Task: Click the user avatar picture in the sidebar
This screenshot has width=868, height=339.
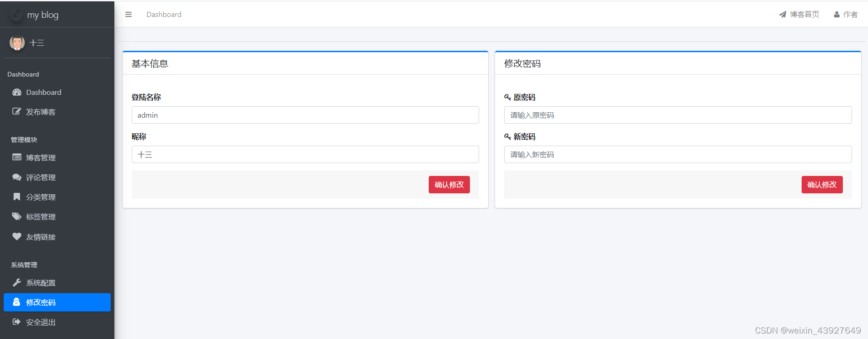Action: click(x=17, y=43)
